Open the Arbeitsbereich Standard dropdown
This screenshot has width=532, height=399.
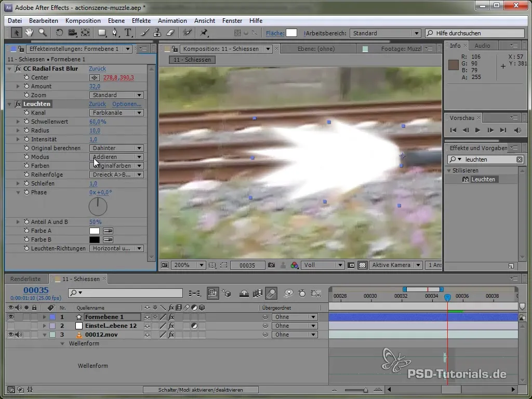[x=385, y=33]
